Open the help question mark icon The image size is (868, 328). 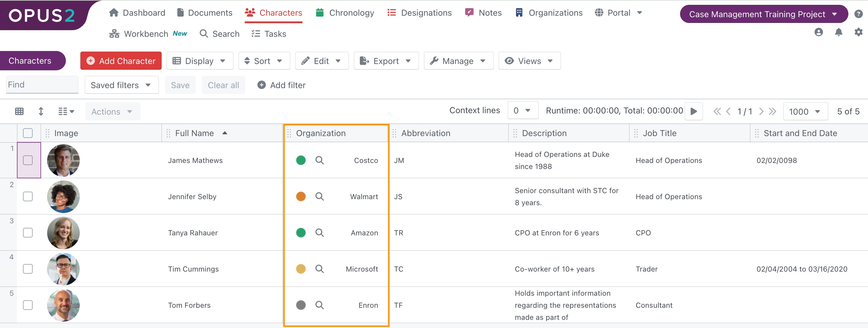coord(858,14)
